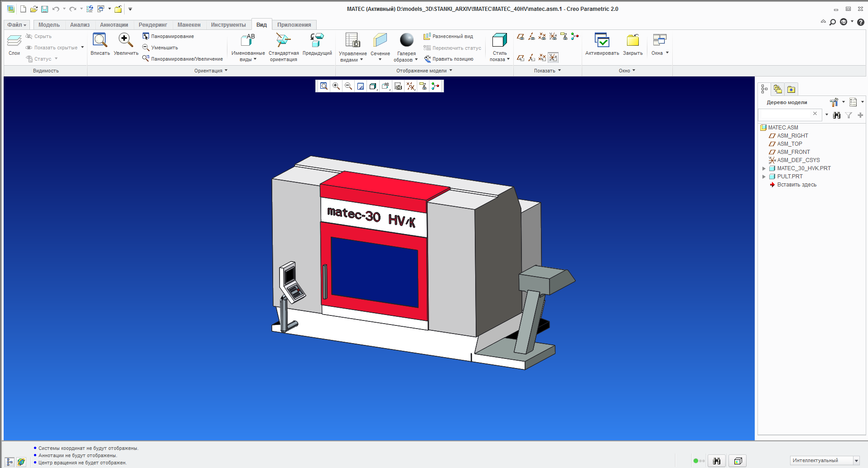Click the Refit (Вписать) magnifier icon
This screenshot has width=868, height=468.
coord(100,40)
